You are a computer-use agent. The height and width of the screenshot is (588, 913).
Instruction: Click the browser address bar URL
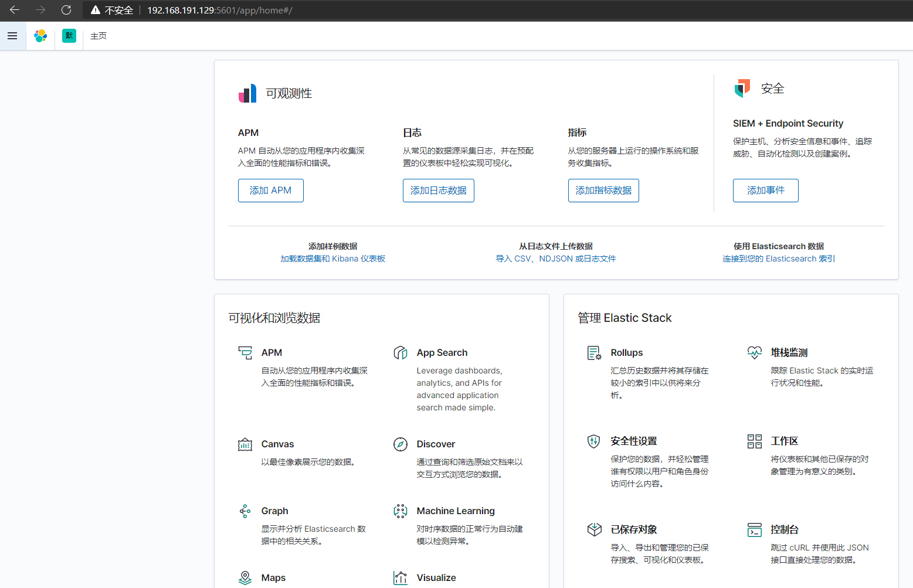[219, 10]
